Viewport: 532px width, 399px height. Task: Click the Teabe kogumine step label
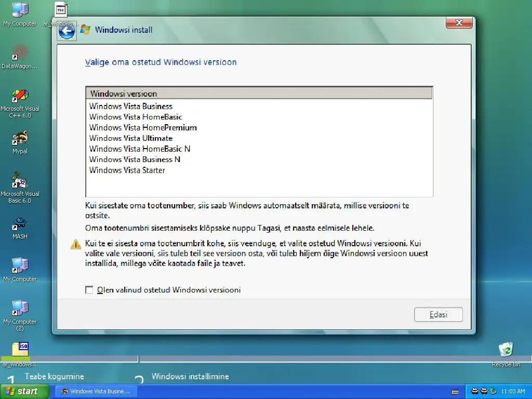[x=54, y=376]
